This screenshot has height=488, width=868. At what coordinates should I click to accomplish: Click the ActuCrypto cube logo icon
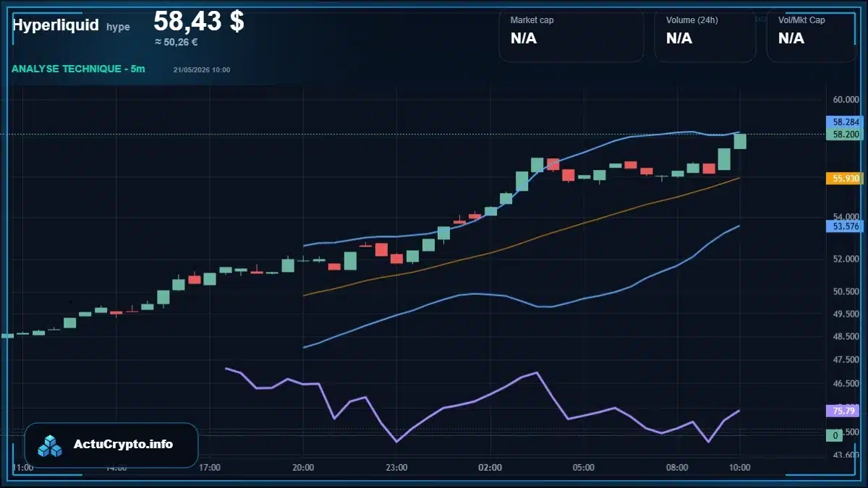[x=50, y=446]
